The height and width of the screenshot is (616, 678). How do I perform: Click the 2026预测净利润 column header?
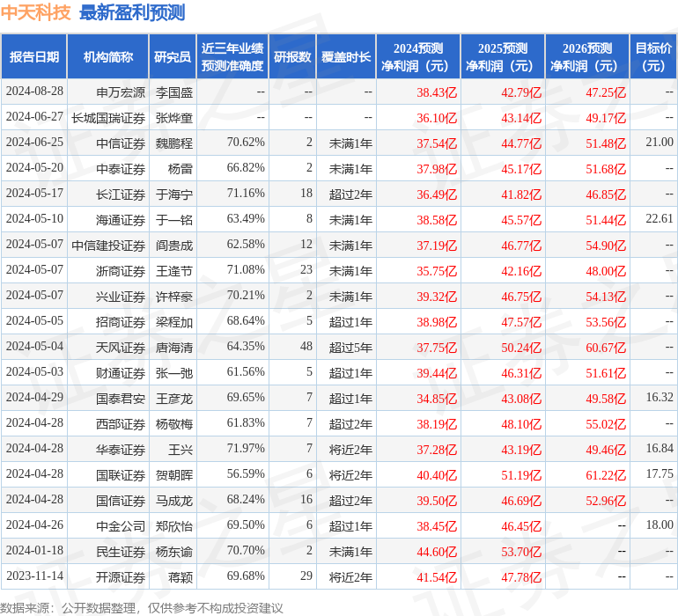(587, 56)
